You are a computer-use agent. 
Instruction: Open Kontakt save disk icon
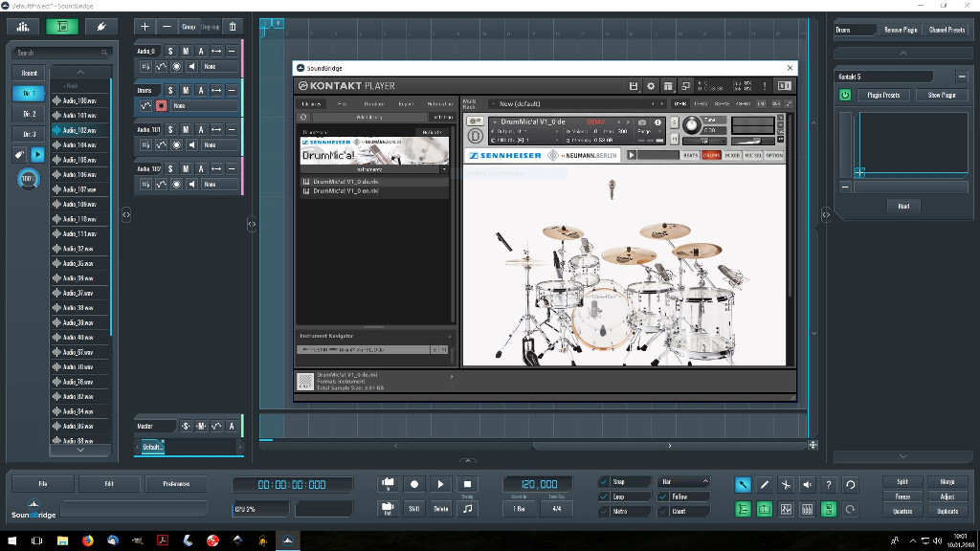pos(634,86)
